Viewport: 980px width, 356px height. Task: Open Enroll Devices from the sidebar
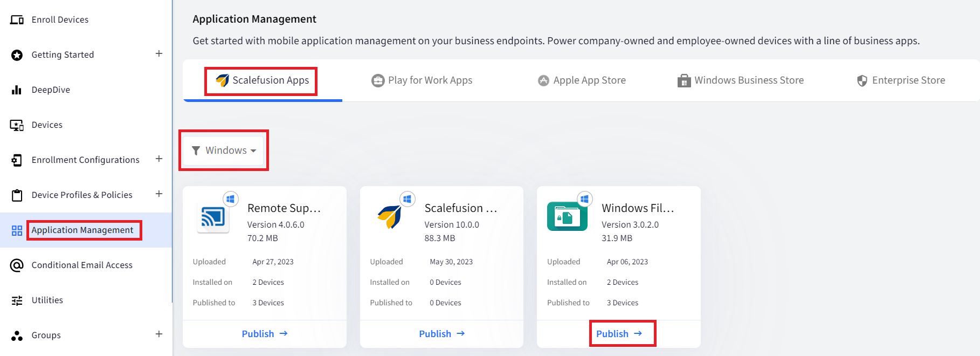(x=60, y=20)
